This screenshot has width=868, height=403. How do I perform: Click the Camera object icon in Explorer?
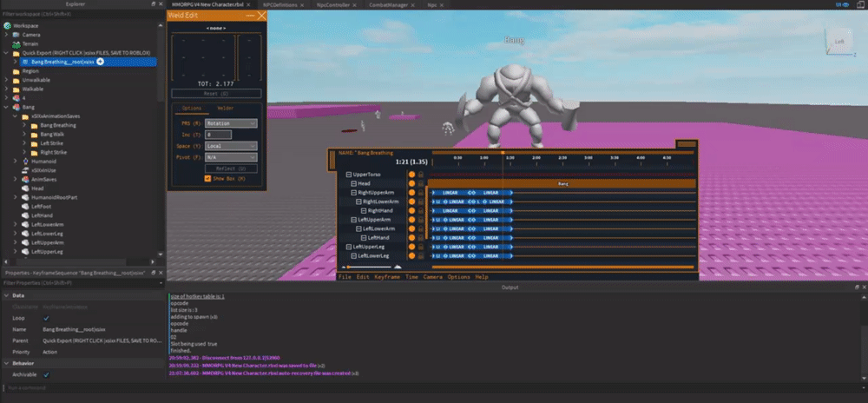pos(16,35)
